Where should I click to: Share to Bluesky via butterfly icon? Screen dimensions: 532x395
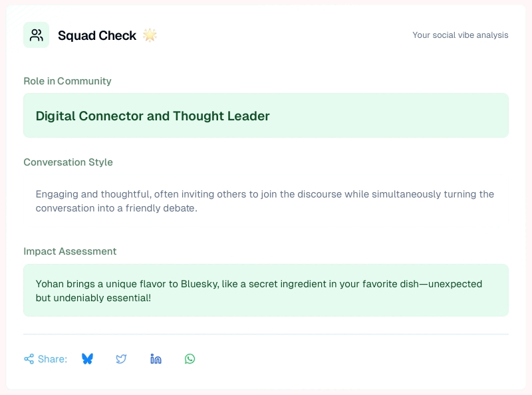[87, 359]
